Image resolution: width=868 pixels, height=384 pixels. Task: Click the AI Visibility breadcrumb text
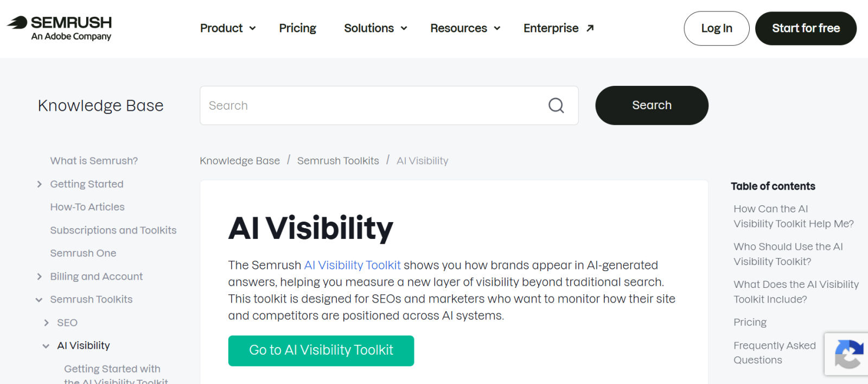(422, 161)
